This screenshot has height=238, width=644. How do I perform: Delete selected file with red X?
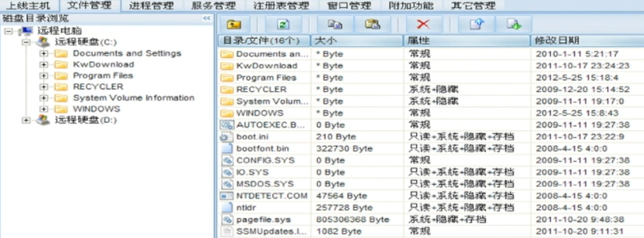click(x=423, y=24)
